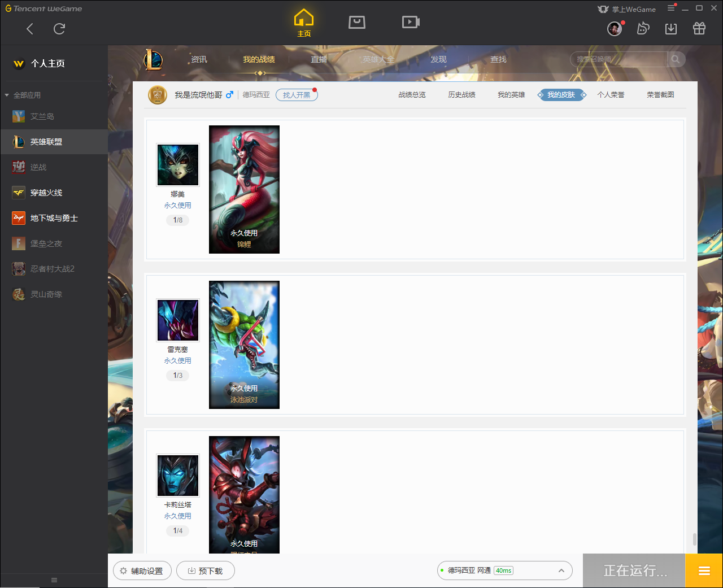
Task: Click the 40ms latency indicator
Action: [x=503, y=570]
